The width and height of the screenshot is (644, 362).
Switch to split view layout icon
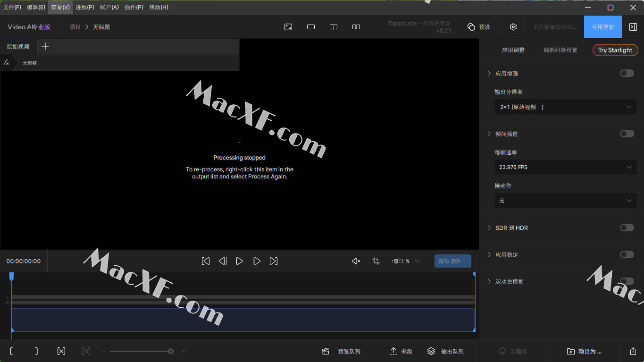(334, 27)
